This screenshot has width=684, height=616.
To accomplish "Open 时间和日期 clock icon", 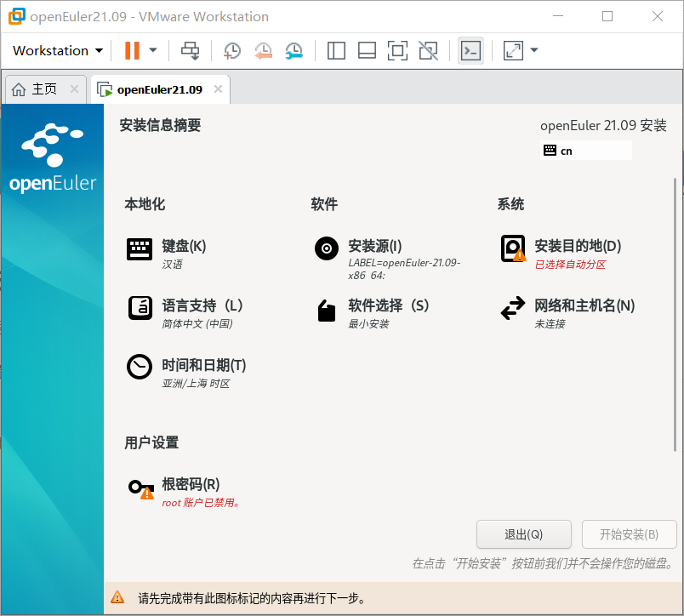I will 140,367.
